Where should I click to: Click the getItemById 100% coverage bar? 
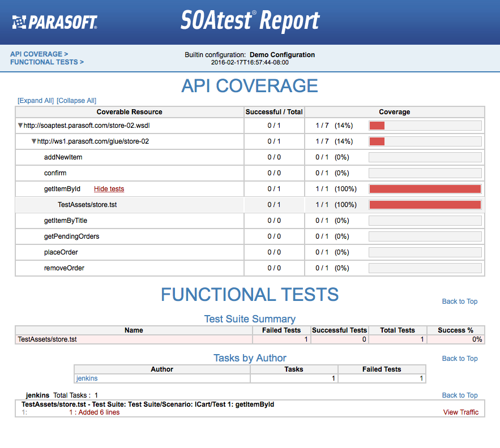(x=425, y=189)
